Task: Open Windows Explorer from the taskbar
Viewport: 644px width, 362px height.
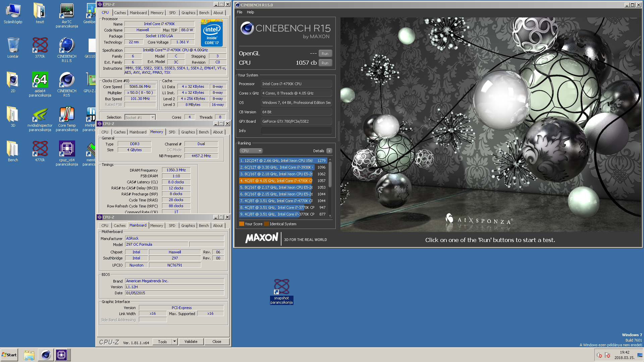Action: click(x=29, y=355)
